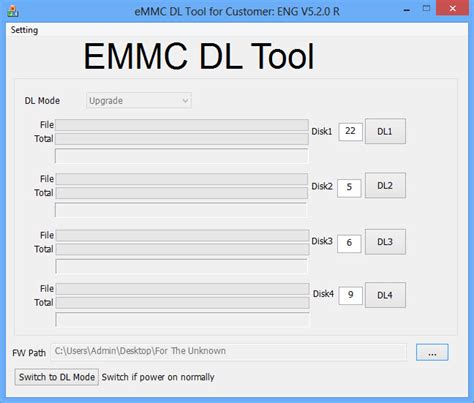Click the 'Disk3' label
The width and height of the screenshot is (474, 403).
[322, 241]
